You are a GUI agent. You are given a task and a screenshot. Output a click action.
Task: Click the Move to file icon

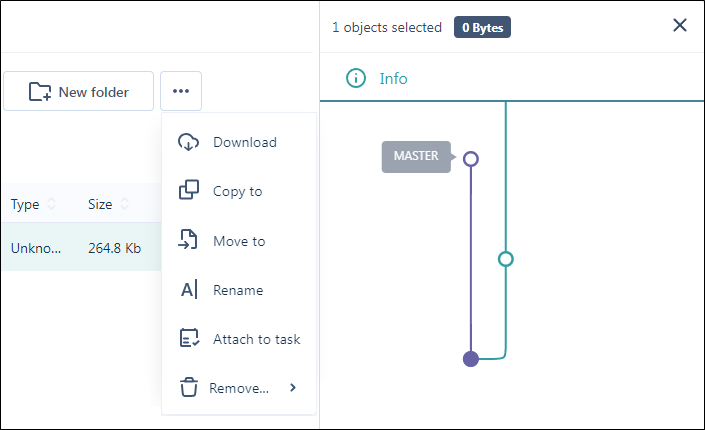tap(188, 240)
